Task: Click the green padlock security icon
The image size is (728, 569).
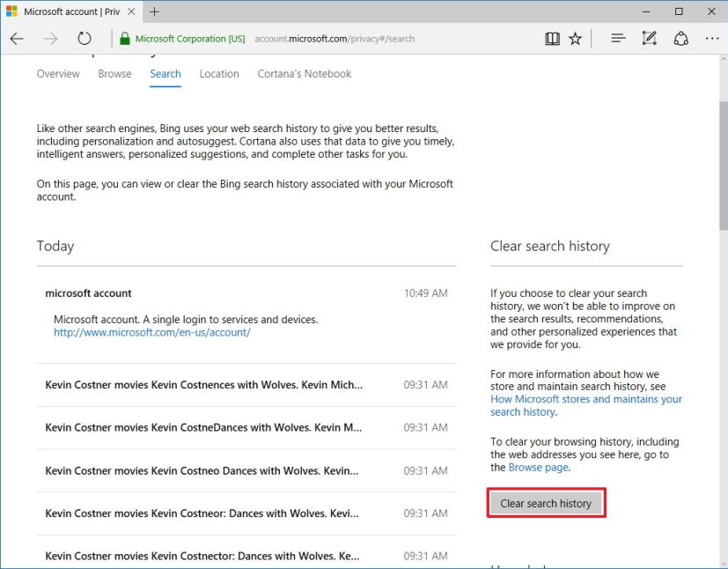Action: (x=124, y=39)
